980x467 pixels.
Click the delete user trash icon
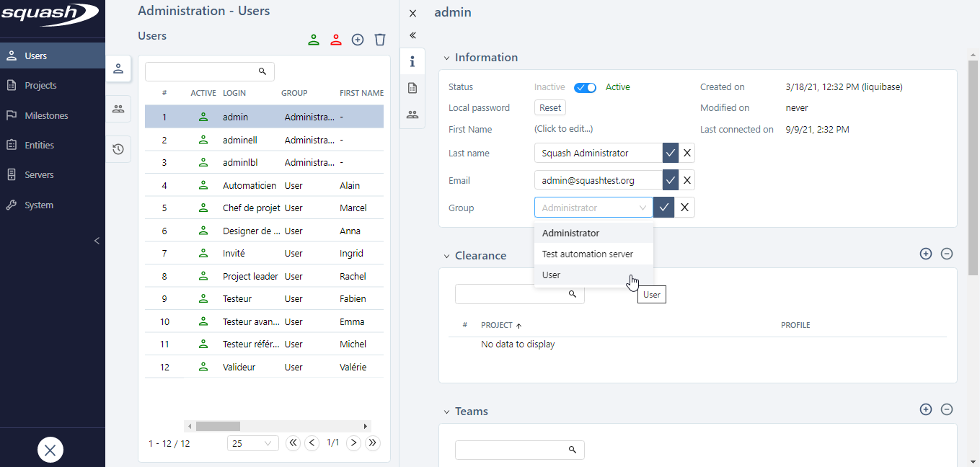pos(380,40)
